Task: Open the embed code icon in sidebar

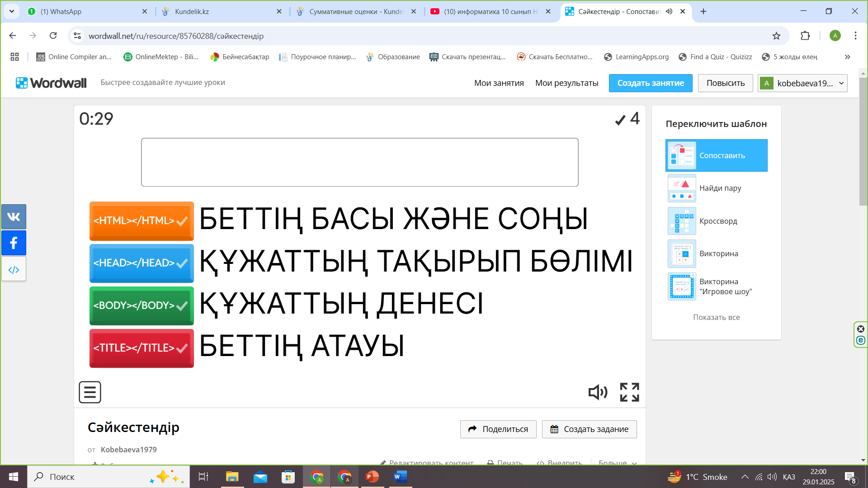Action: pyautogui.click(x=14, y=270)
